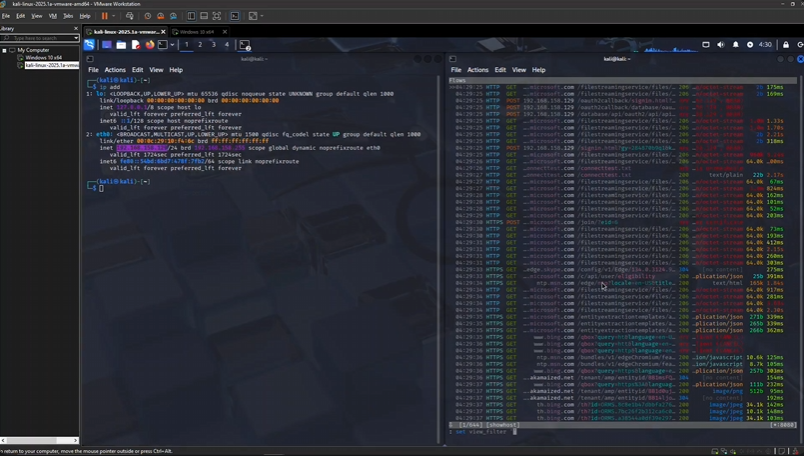Click the library panel horizontal scrollbar
Image resolution: width=804 pixels, height=456 pixels.
(x=39, y=441)
